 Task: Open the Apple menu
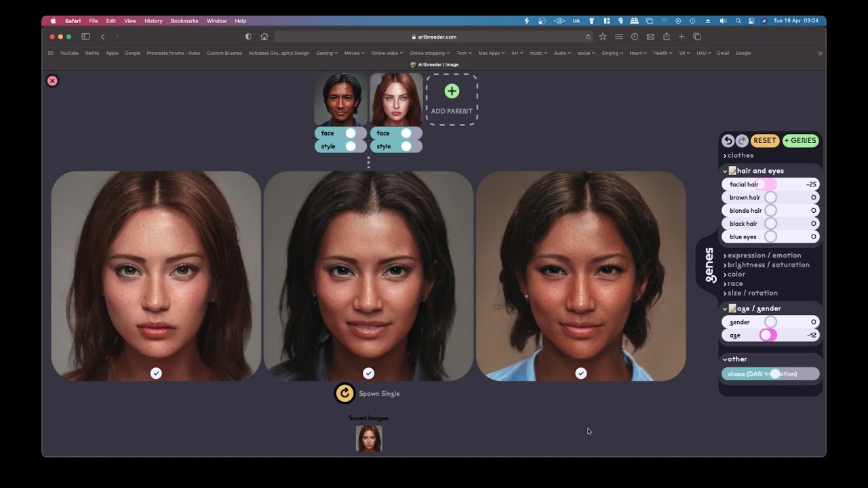pos(53,21)
